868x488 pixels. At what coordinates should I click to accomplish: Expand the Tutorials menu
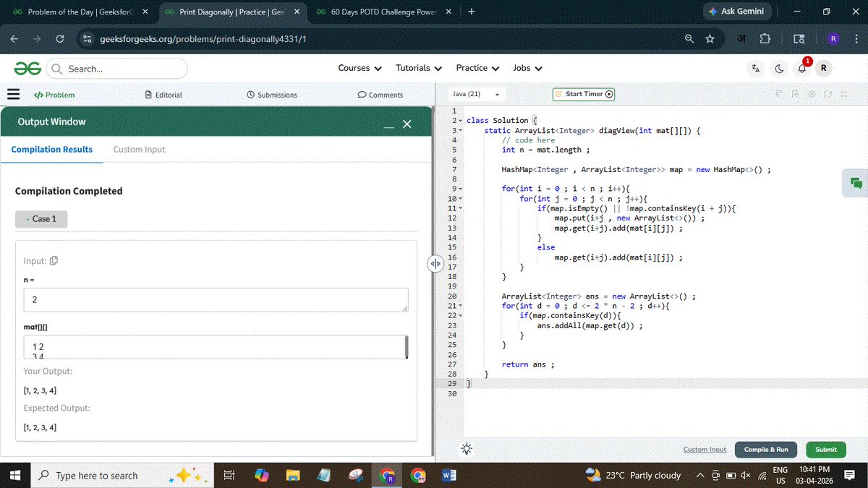tap(419, 68)
